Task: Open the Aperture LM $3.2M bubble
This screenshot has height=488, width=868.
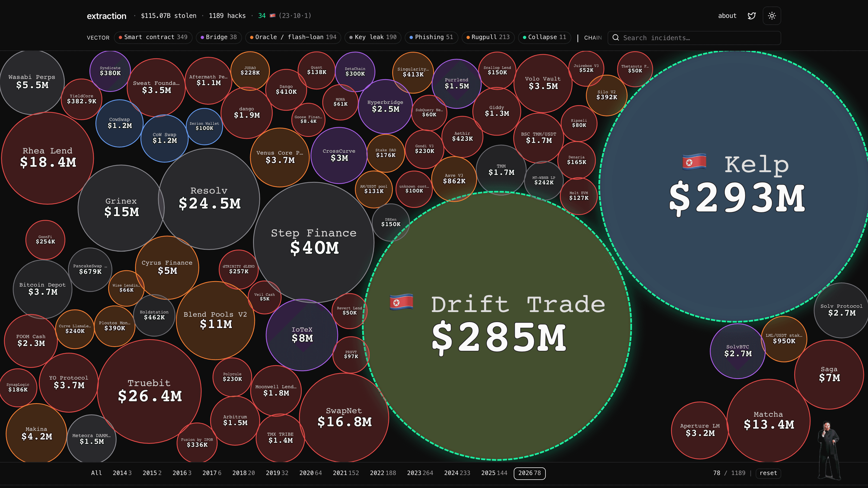Action: tap(700, 430)
